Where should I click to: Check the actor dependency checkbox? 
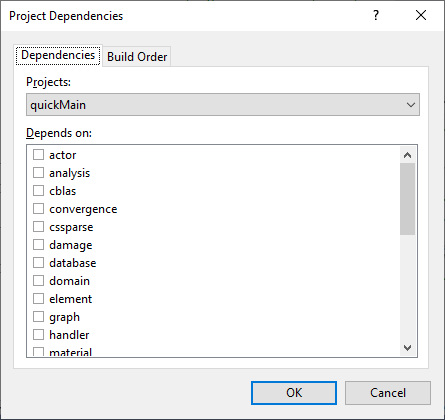38,155
